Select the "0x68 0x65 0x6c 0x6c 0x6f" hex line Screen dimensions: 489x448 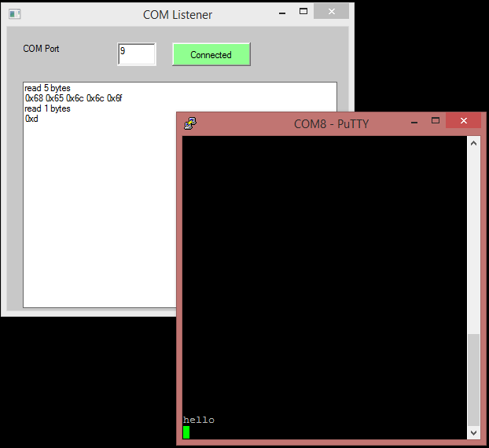coord(73,98)
